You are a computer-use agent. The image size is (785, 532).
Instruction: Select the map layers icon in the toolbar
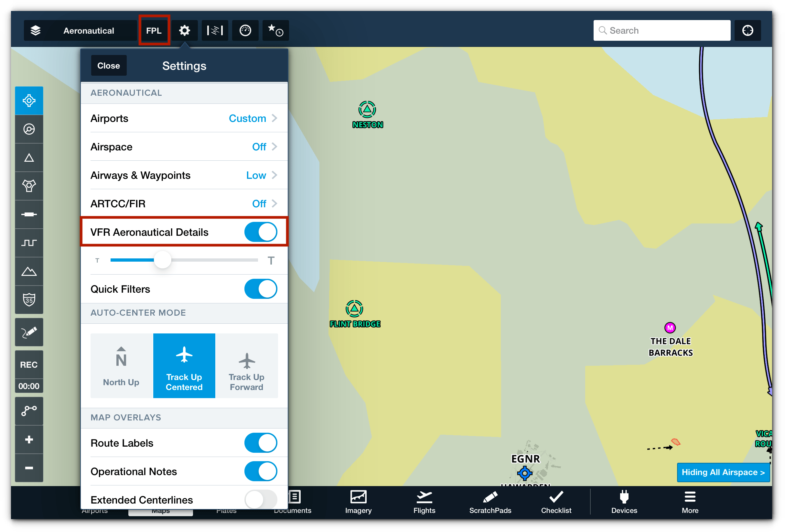[36, 30]
